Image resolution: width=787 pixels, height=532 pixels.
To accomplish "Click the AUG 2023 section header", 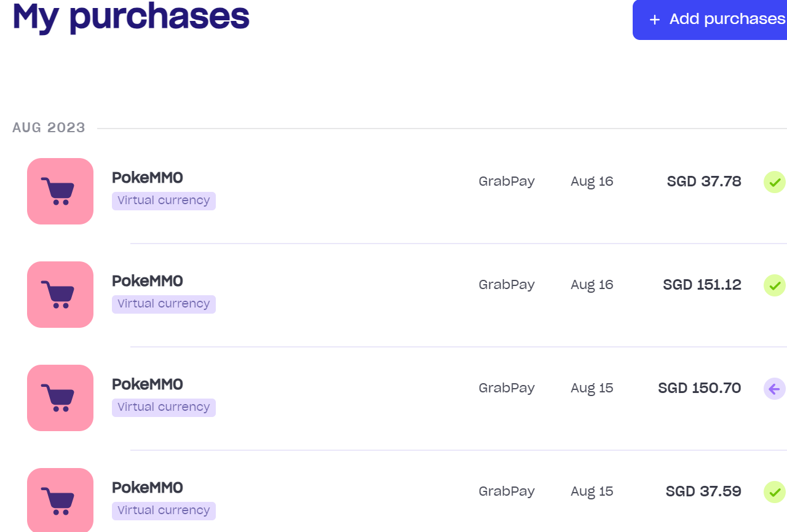I will point(49,128).
